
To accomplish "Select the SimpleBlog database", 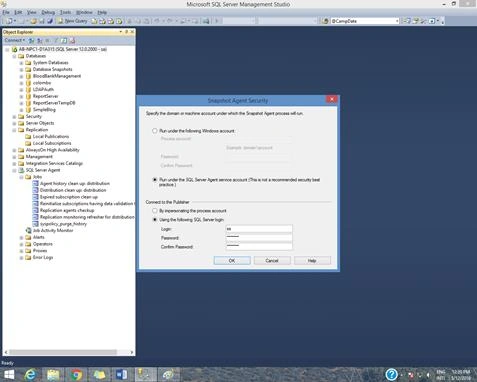I will coord(44,109).
